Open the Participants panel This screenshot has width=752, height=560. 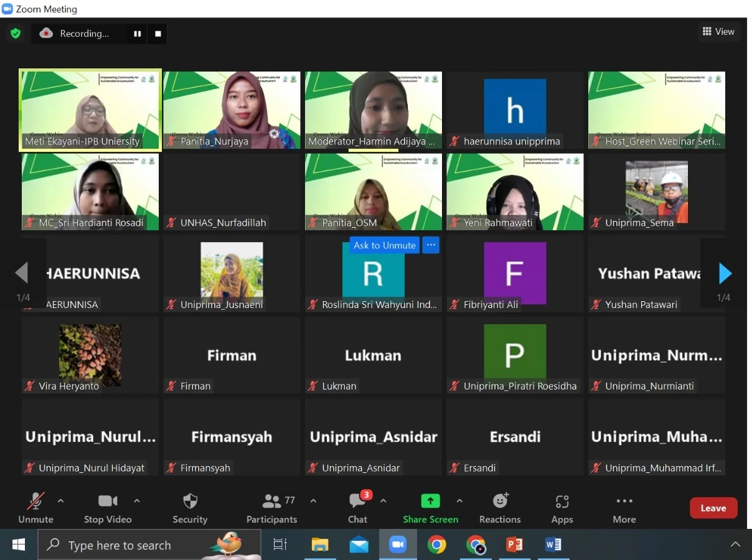[x=271, y=508]
